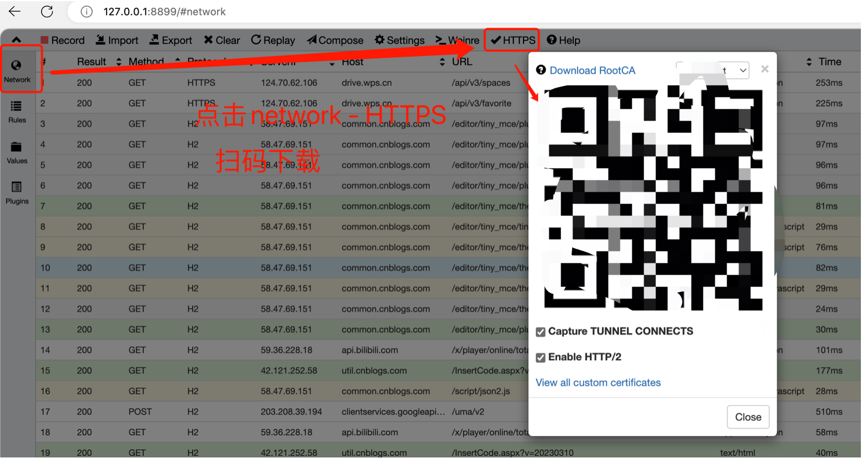The image size is (868, 461).
Task: Switch to the Network sidebar tab
Action: click(17, 71)
